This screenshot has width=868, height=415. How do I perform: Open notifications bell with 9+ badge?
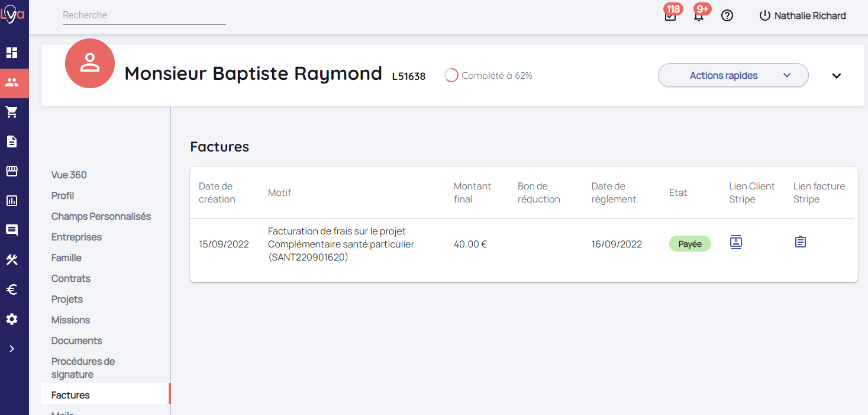pos(699,16)
